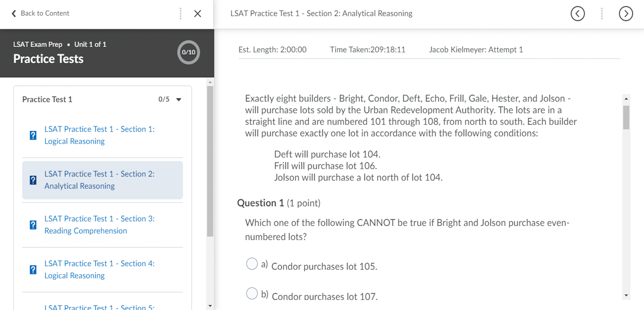The width and height of the screenshot is (644, 310).
Task: Open Section 3: Reading Comprehension
Action: [x=100, y=224]
